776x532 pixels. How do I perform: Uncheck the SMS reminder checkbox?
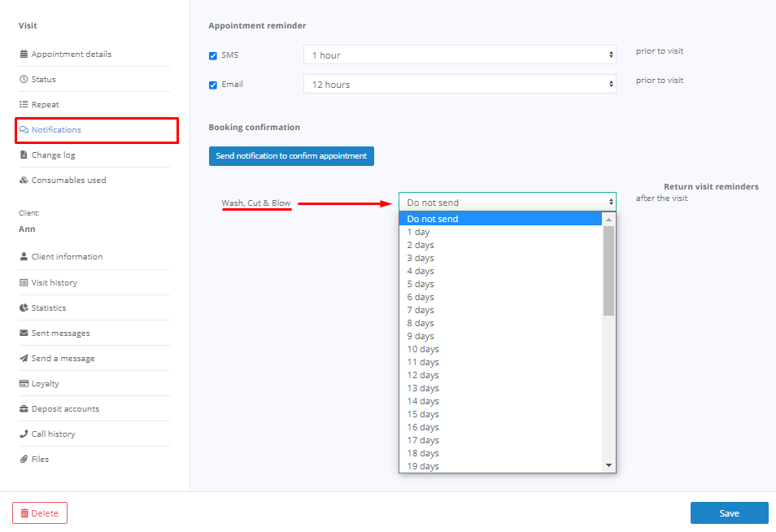(x=213, y=56)
